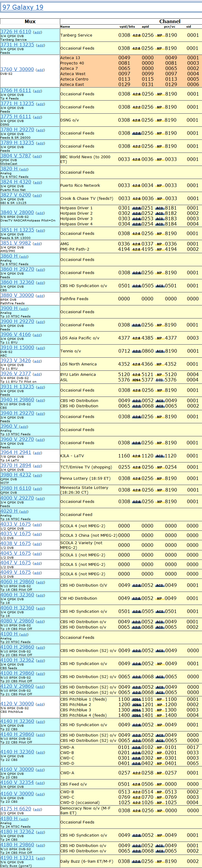Open frequency link 3923 V 3426
The image size is (202, 868).
[x=16, y=361]
